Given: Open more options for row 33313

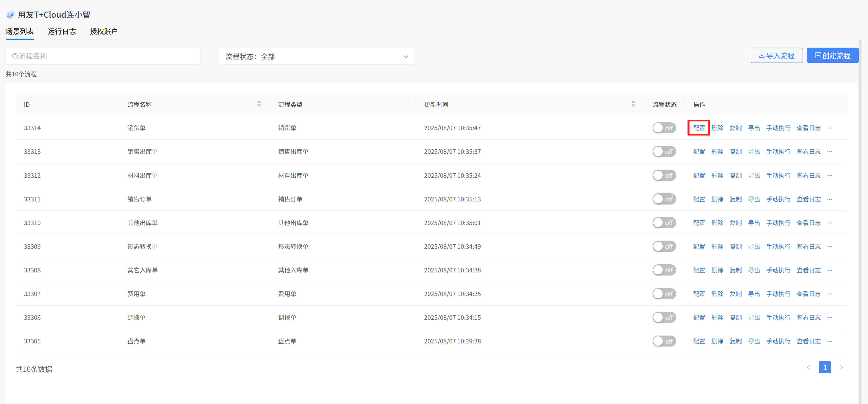Looking at the screenshot, I should tap(830, 152).
